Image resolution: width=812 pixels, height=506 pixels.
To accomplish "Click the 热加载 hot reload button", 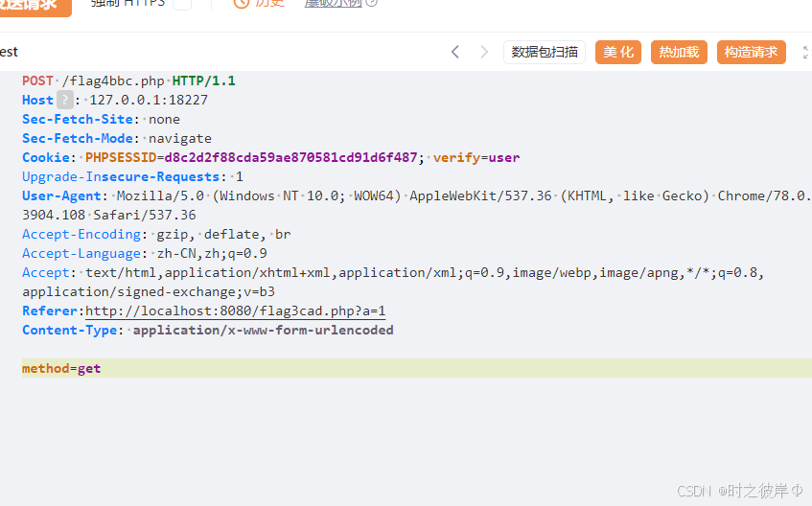I will (679, 52).
